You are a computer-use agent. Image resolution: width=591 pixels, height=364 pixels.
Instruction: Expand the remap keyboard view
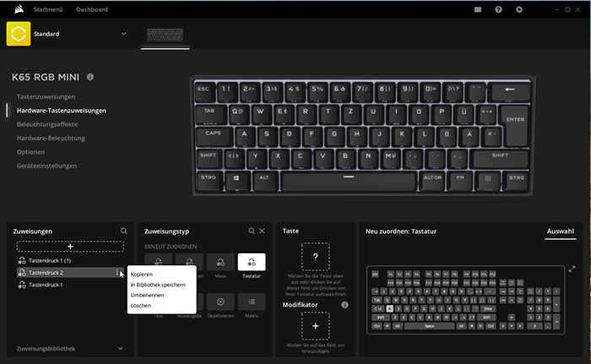coord(572,269)
